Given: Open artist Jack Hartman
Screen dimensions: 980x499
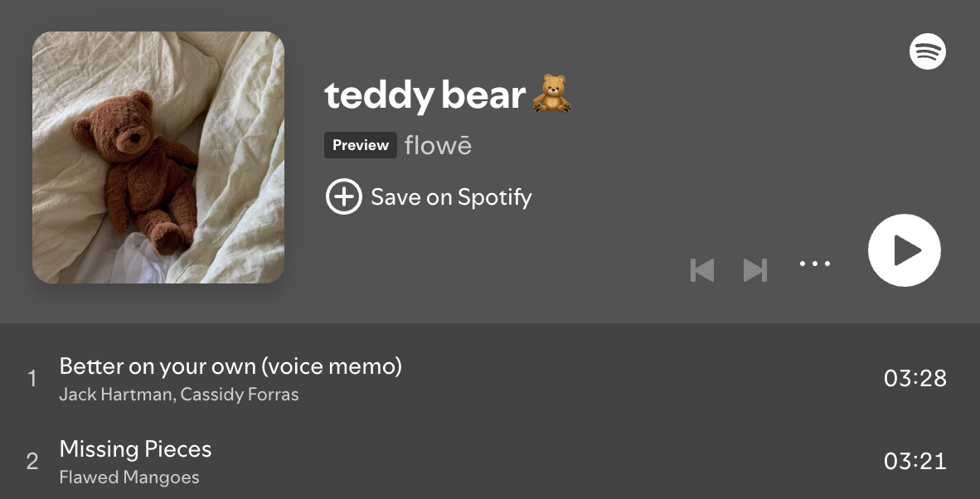Looking at the screenshot, I should [x=115, y=395].
